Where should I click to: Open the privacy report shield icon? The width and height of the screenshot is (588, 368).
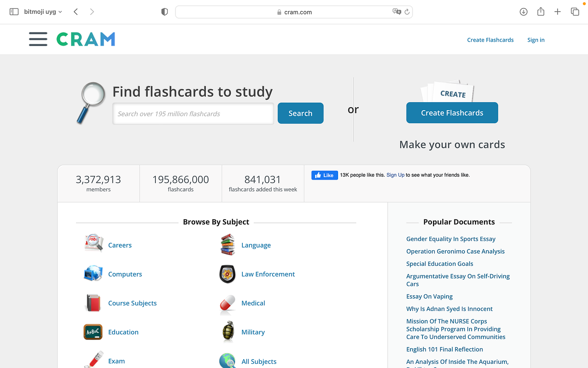[165, 12]
